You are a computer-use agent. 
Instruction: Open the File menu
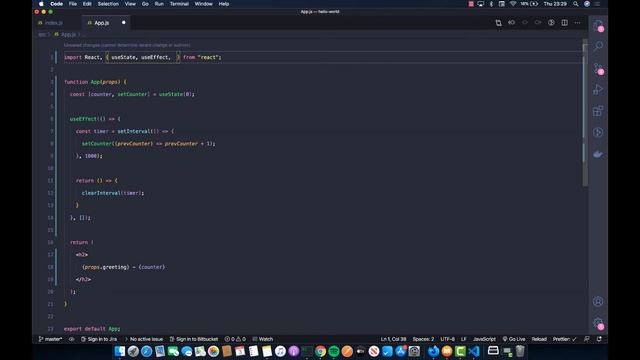(73, 4)
